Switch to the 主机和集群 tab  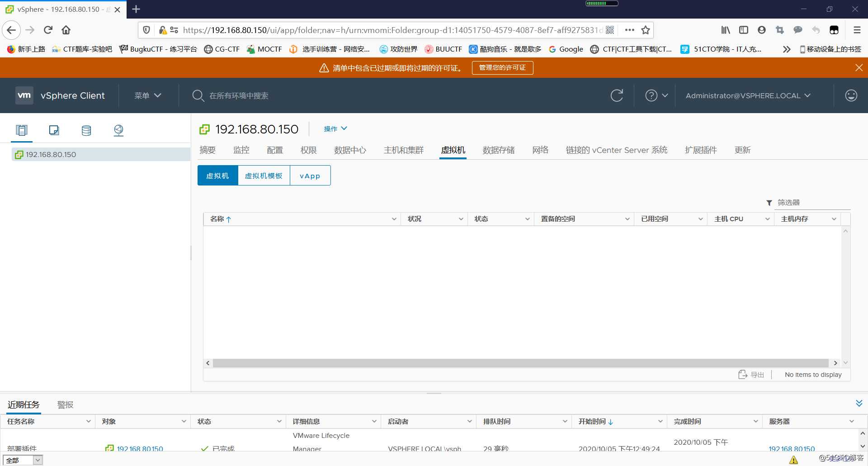click(404, 150)
